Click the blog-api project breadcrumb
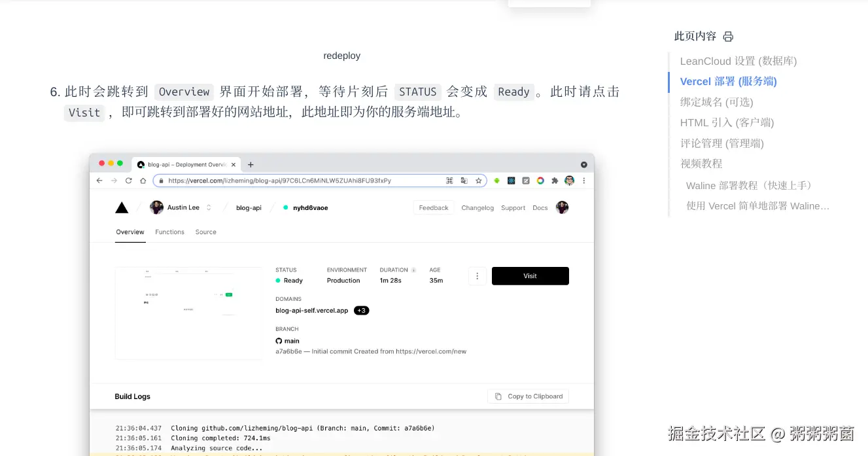Screen dimensions: 868x456 (249, 208)
